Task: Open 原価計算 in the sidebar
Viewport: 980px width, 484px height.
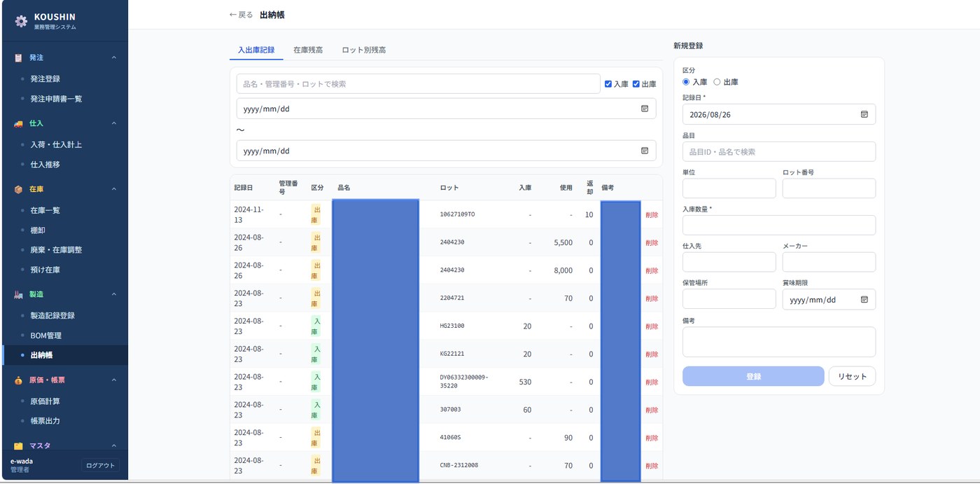Action: point(45,401)
